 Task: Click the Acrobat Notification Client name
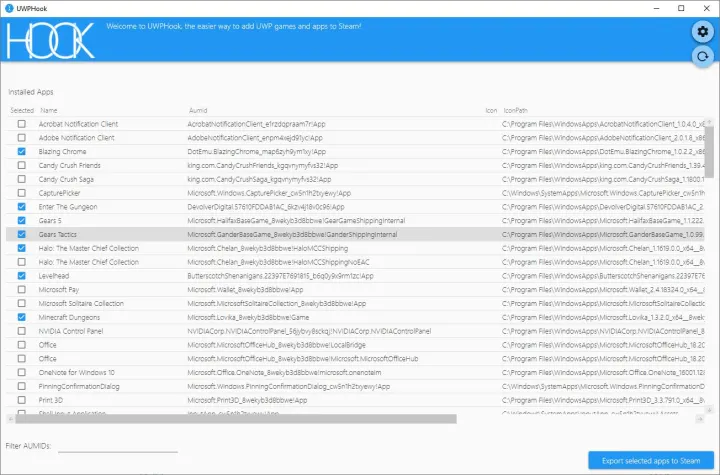pyautogui.click(x=78, y=124)
